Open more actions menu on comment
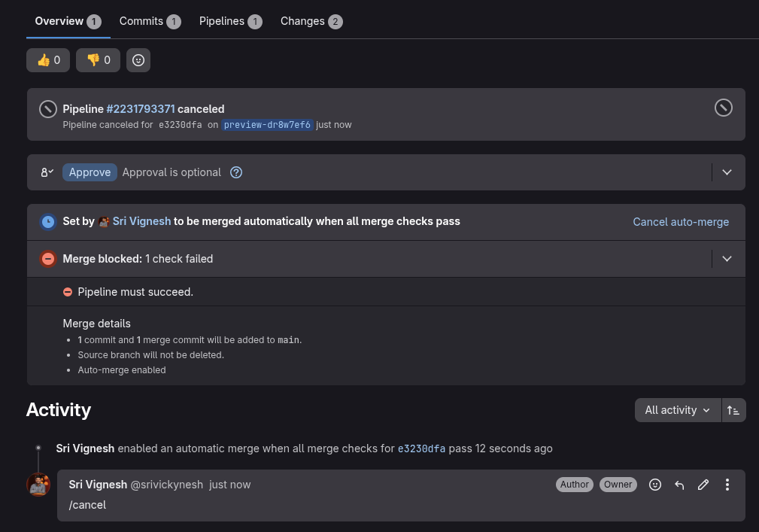759x532 pixels. [x=727, y=485]
